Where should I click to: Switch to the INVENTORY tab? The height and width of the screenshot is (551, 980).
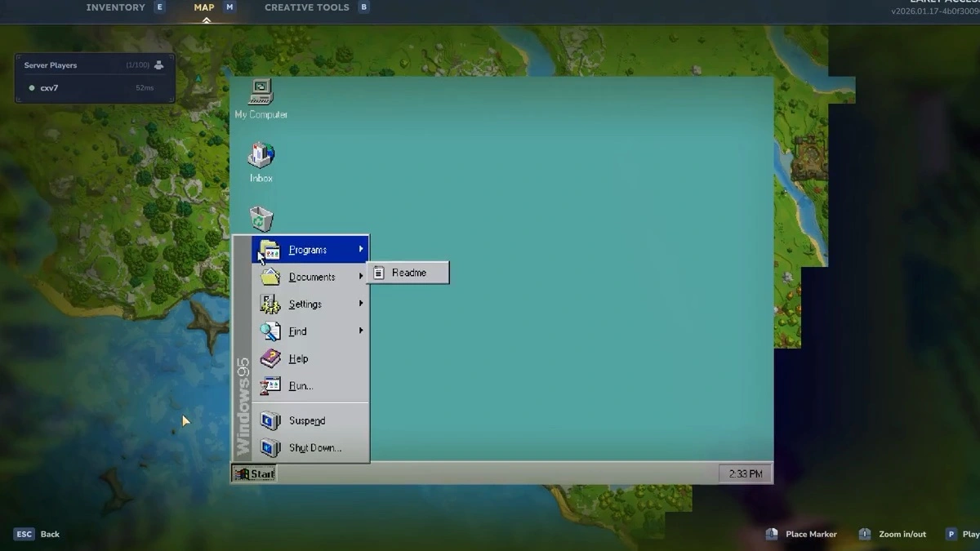click(115, 7)
